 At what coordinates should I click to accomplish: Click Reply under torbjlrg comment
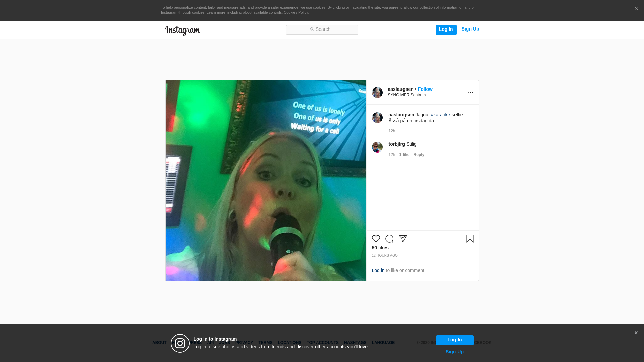[x=419, y=155]
